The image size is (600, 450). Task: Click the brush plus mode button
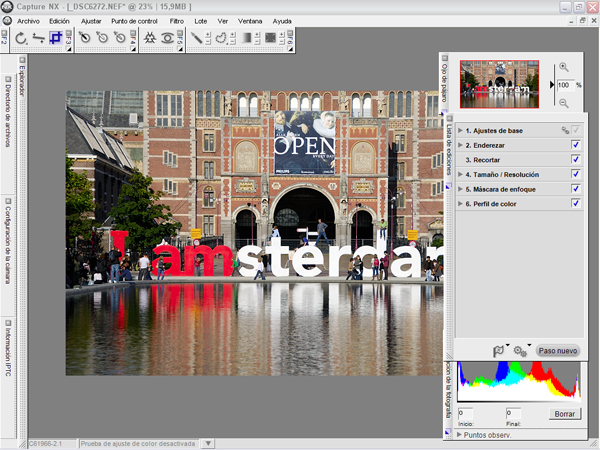(208, 34)
